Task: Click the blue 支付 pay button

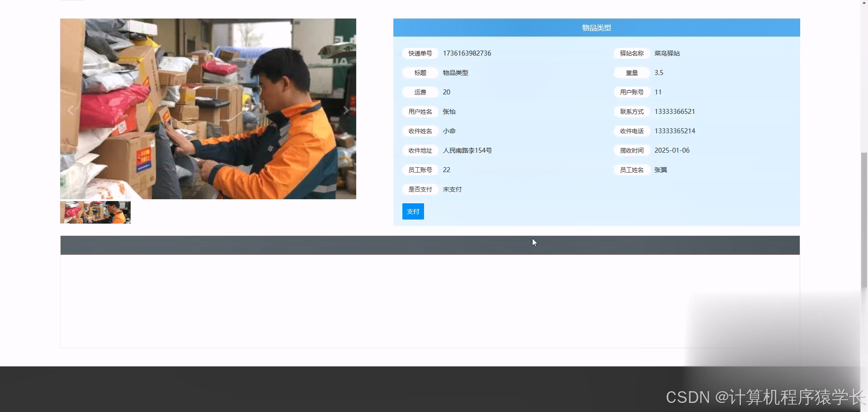Action: [413, 211]
